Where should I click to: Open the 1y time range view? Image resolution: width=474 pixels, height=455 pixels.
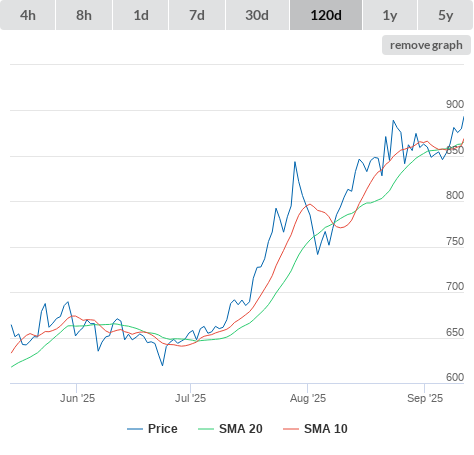point(390,15)
